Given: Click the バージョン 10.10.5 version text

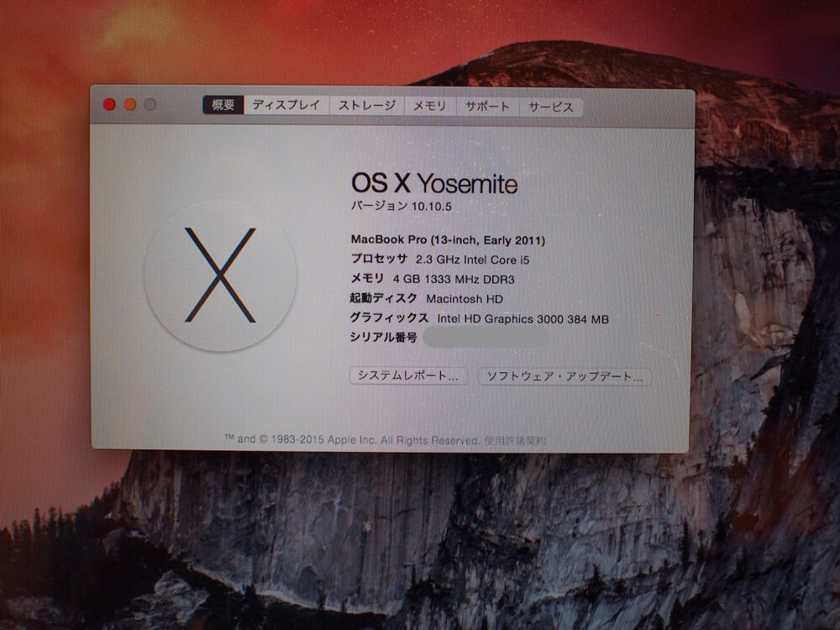Looking at the screenshot, I should pos(402,206).
